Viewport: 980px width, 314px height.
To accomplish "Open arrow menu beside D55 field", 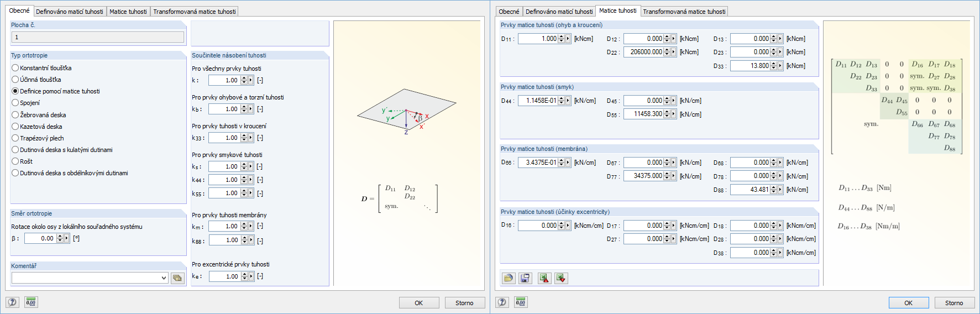I will 673,114.
